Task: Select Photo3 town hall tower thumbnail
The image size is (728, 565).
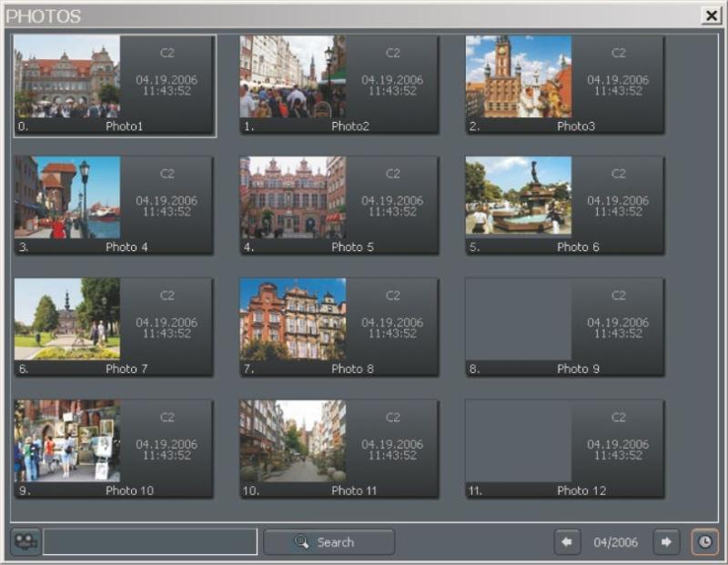Action: tap(519, 77)
